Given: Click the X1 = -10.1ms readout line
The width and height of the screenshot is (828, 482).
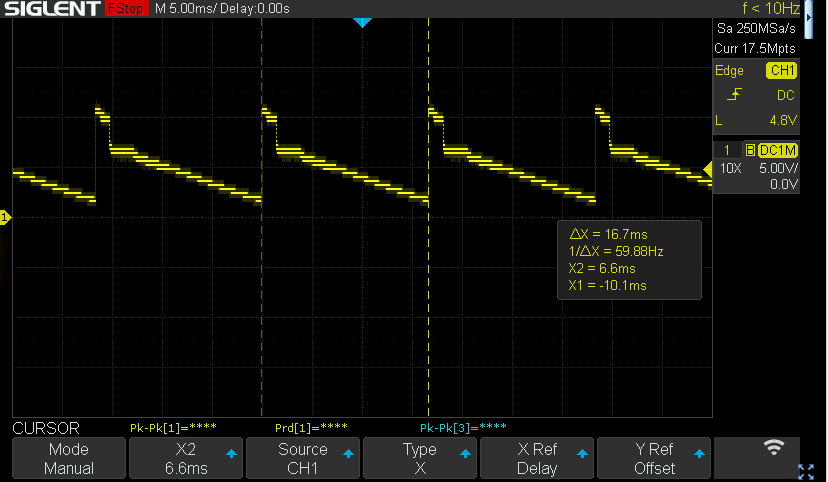Looking at the screenshot, I should click(607, 286).
